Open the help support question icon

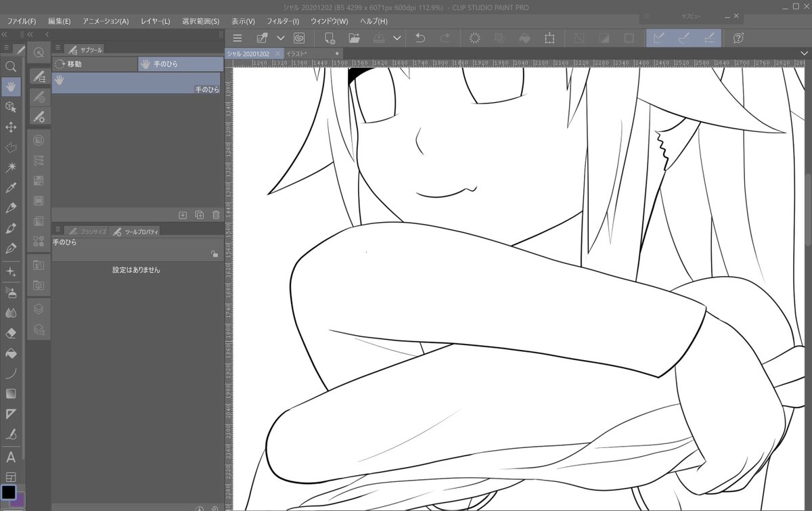(x=738, y=38)
